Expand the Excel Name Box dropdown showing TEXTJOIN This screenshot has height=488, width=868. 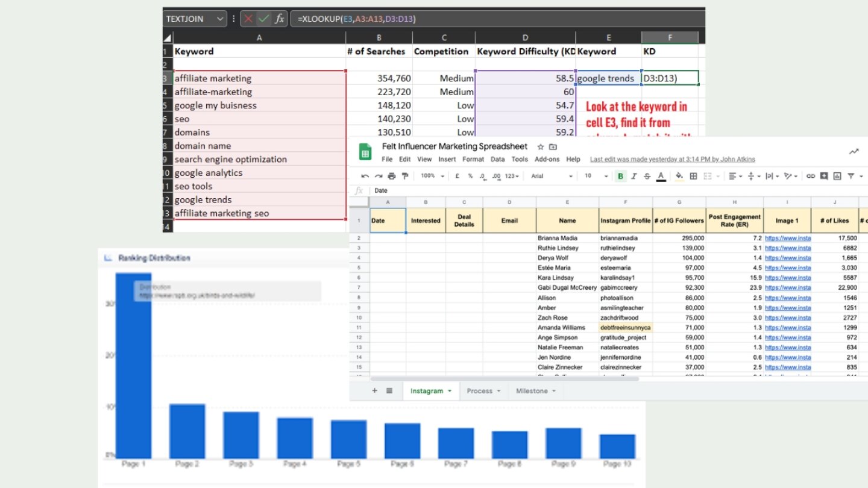[219, 19]
